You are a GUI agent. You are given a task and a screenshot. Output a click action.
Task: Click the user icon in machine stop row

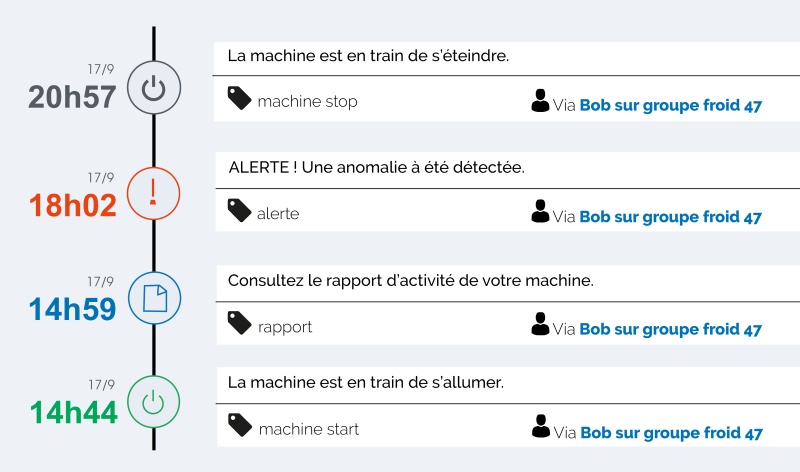tap(540, 101)
